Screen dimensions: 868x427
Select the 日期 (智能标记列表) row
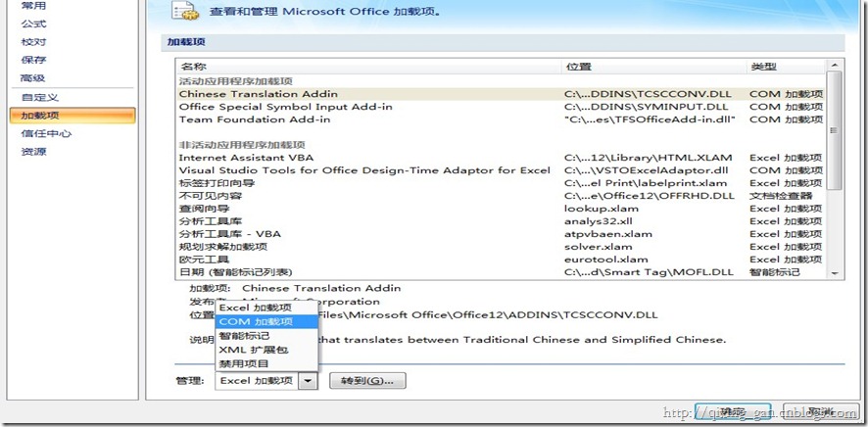tap(501, 272)
